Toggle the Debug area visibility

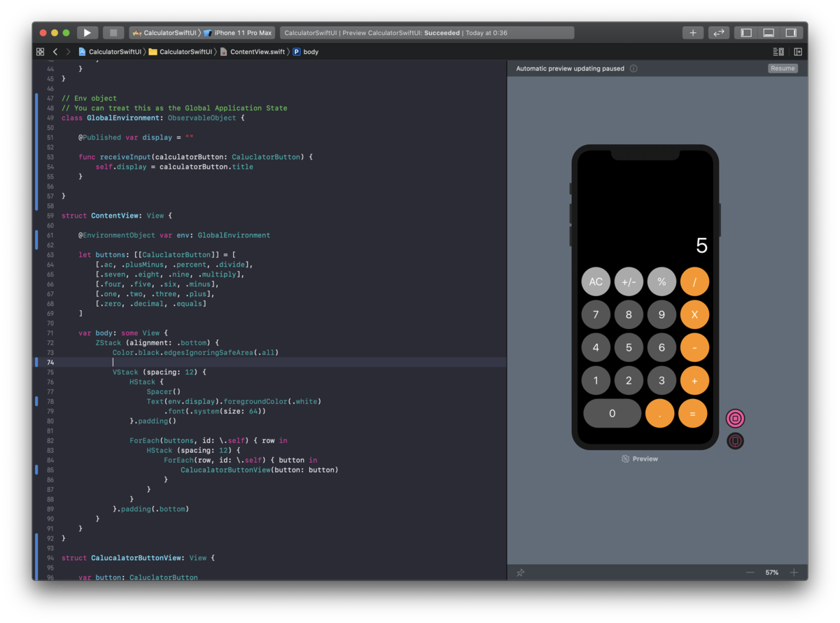768,32
